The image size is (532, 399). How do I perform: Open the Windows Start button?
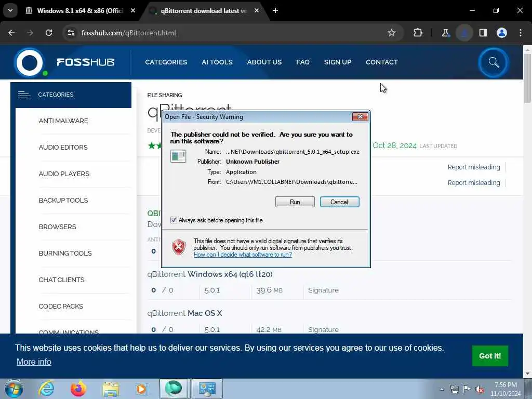coord(14,389)
